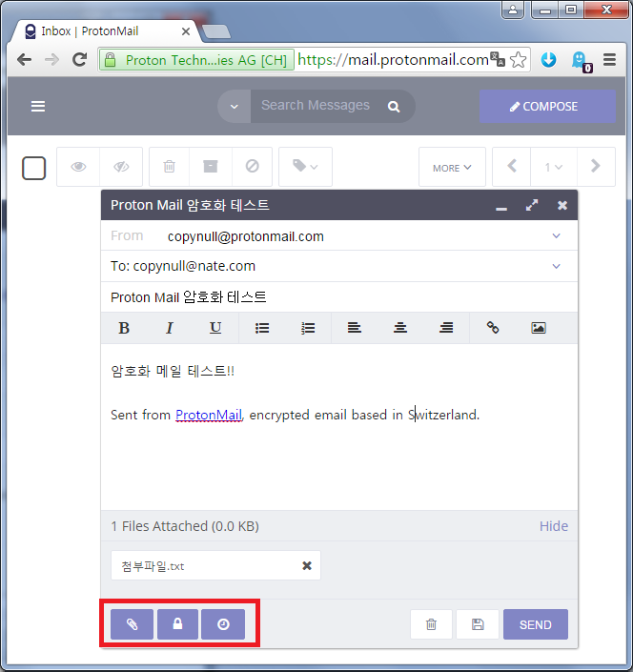Image resolution: width=633 pixels, height=672 pixels.
Task: Set message encryption with lock button
Action: coord(177,624)
